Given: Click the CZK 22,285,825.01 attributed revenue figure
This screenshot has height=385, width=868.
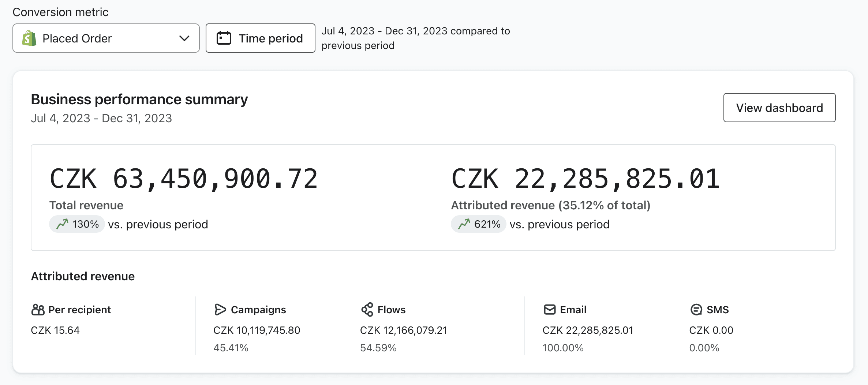Looking at the screenshot, I should tap(585, 179).
